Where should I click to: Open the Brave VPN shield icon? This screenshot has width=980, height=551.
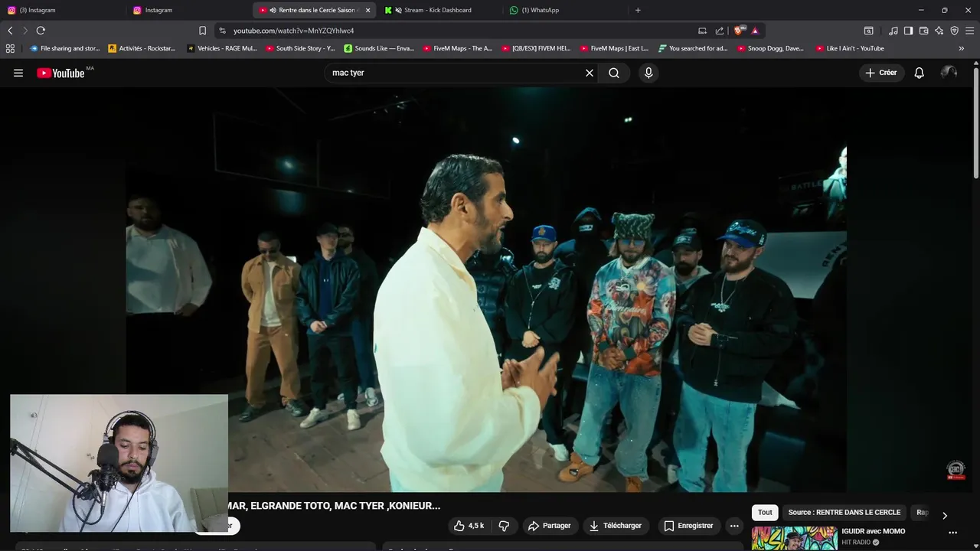tap(954, 31)
